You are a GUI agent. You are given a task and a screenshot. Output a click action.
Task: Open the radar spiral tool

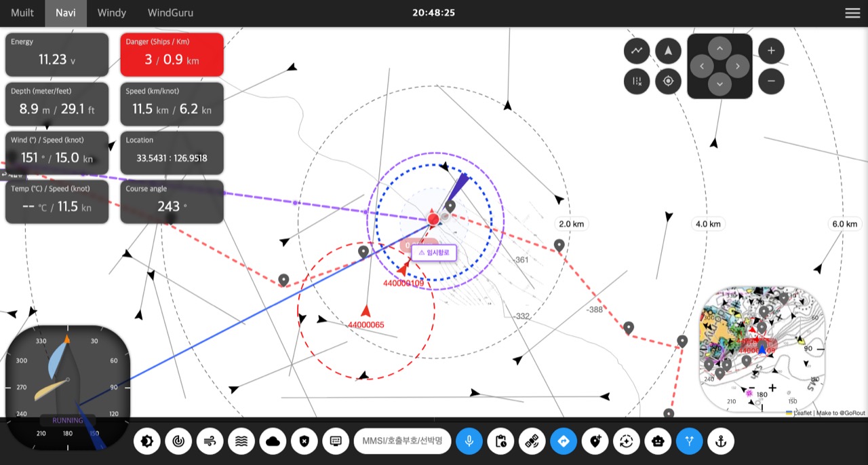(178, 441)
